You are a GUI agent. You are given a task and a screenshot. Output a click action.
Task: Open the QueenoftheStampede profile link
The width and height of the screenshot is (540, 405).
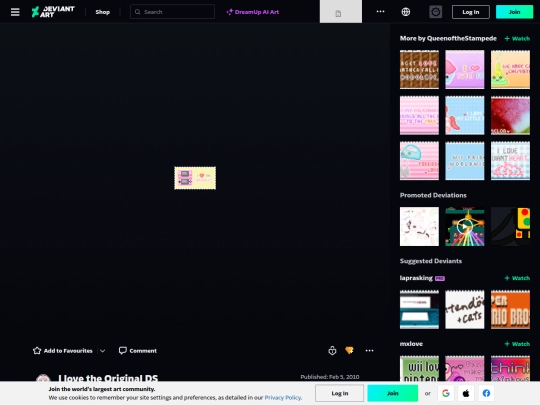pyautogui.click(x=461, y=39)
